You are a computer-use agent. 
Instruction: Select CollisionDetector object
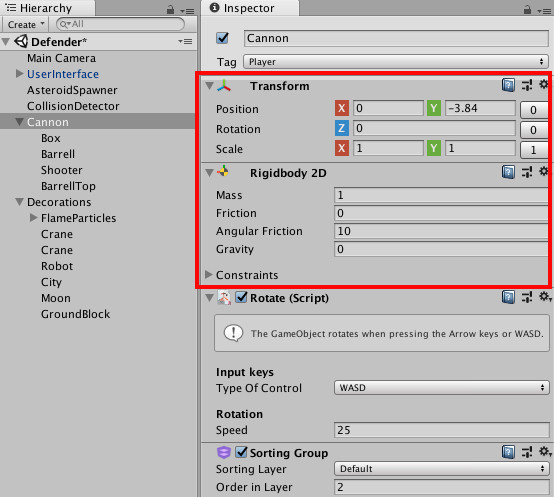click(x=73, y=106)
